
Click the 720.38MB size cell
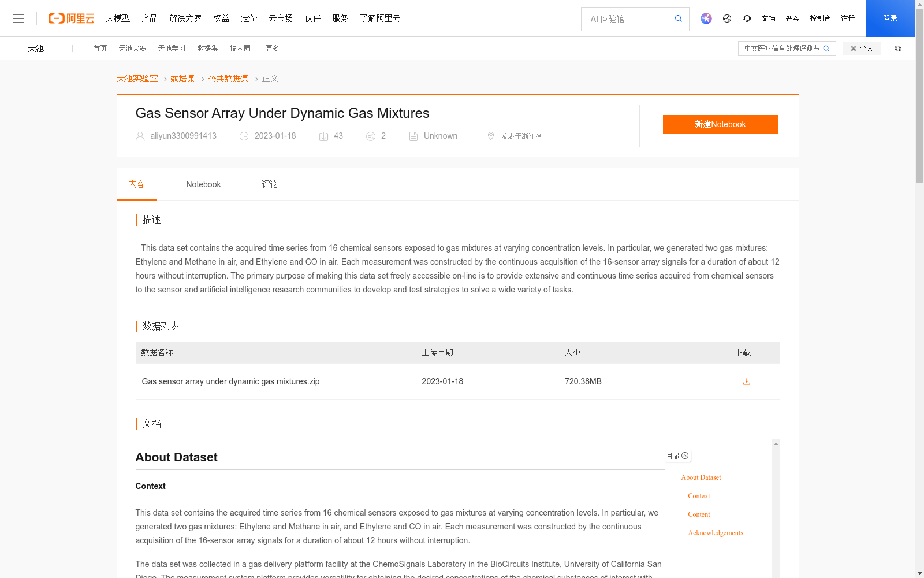tap(583, 381)
